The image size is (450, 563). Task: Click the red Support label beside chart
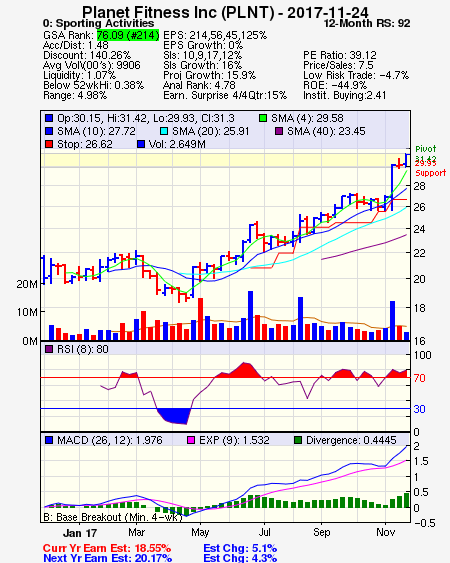click(x=431, y=173)
